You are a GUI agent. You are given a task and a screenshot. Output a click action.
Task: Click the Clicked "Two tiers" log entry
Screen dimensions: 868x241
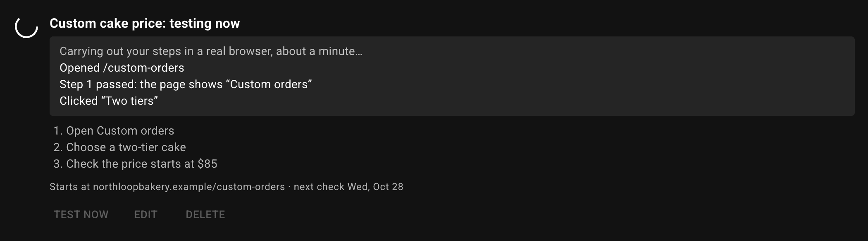coord(109,101)
